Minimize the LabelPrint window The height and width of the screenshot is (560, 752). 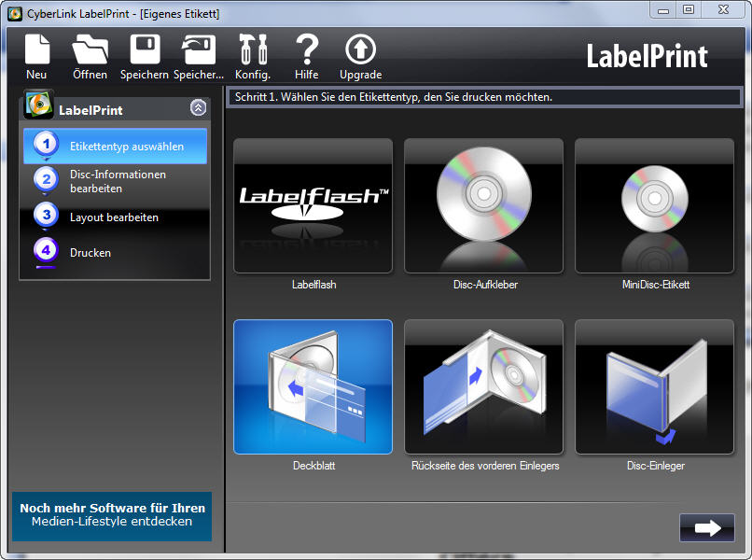click(663, 10)
